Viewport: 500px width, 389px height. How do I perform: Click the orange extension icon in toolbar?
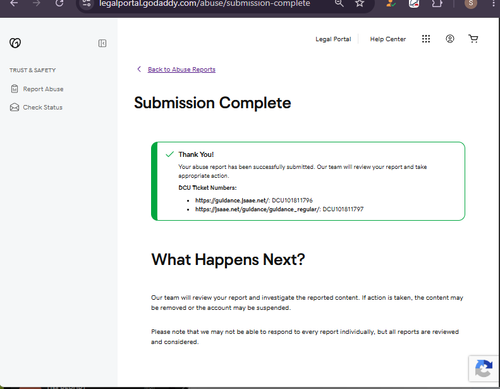(x=390, y=3)
